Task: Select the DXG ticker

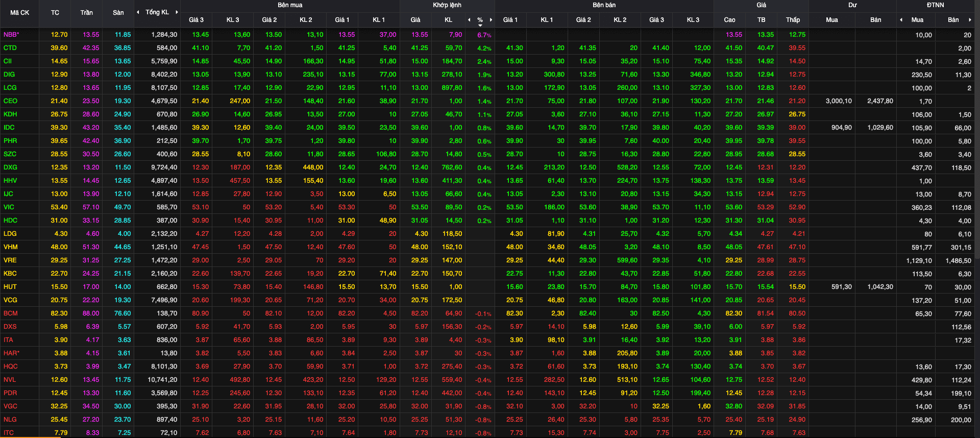Action: tap(10, 167)
